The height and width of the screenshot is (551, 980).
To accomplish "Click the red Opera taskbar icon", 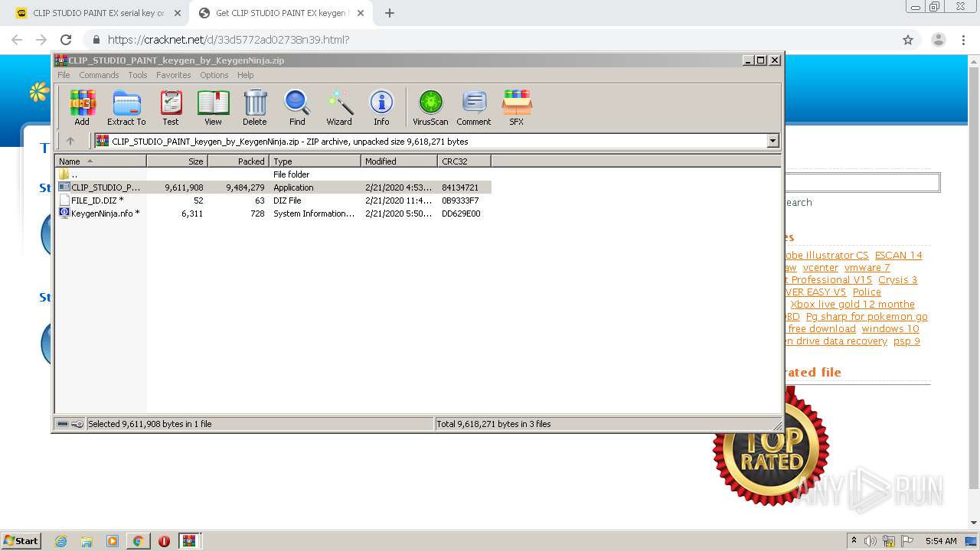I will click(x=164, y=541).
